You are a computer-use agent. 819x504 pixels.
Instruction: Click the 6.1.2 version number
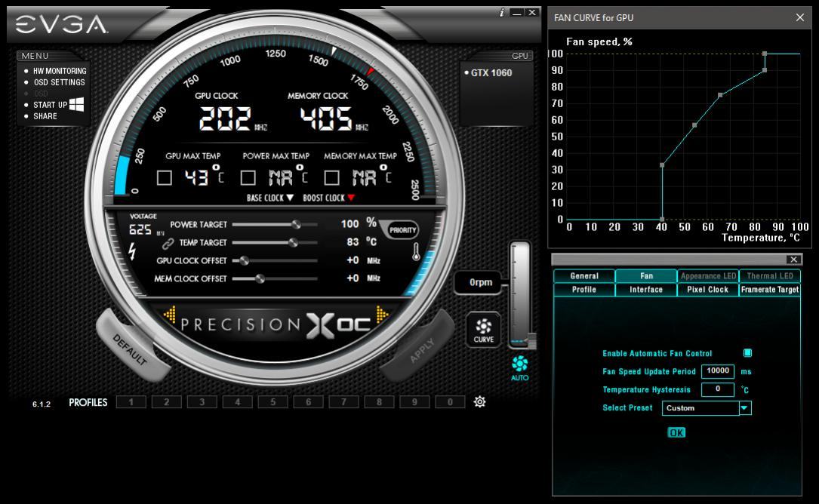point(42,404)
